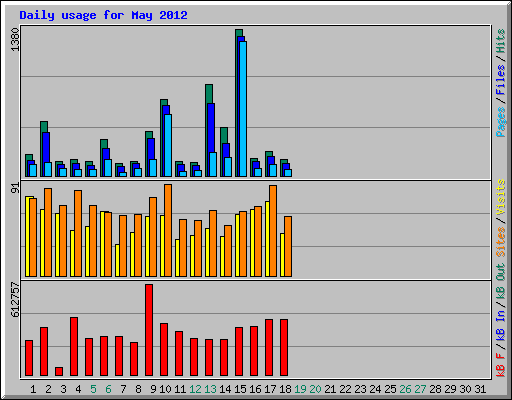Screen dimensions: 512x400
Task: Click the green hits bar for day 13
Action: [207, 131]
